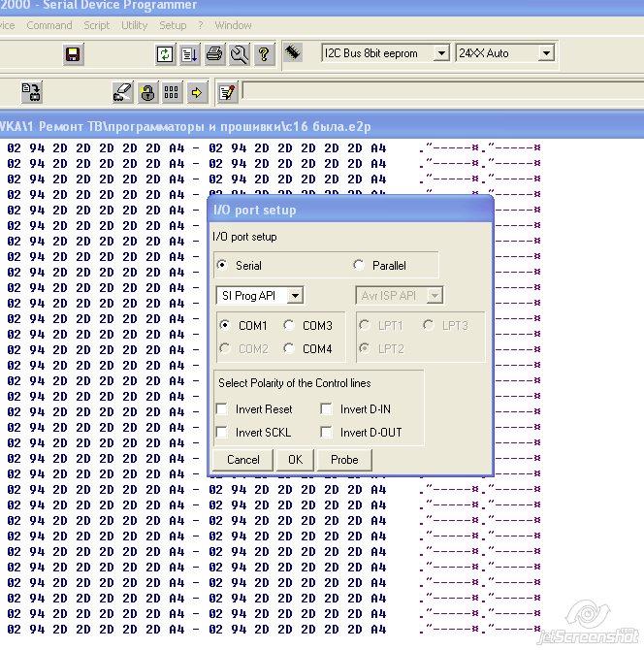
Task: Click the Cancel button
Action: tap(243, 459)
